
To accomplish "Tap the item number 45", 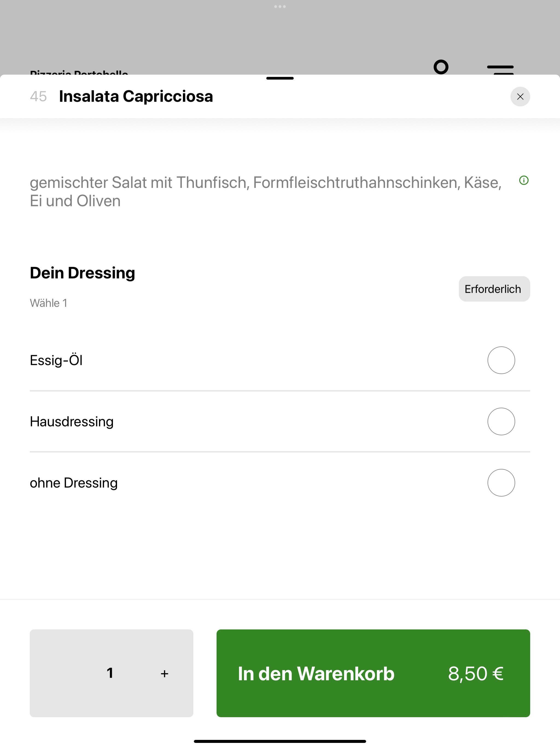I will tap(38, 97).
